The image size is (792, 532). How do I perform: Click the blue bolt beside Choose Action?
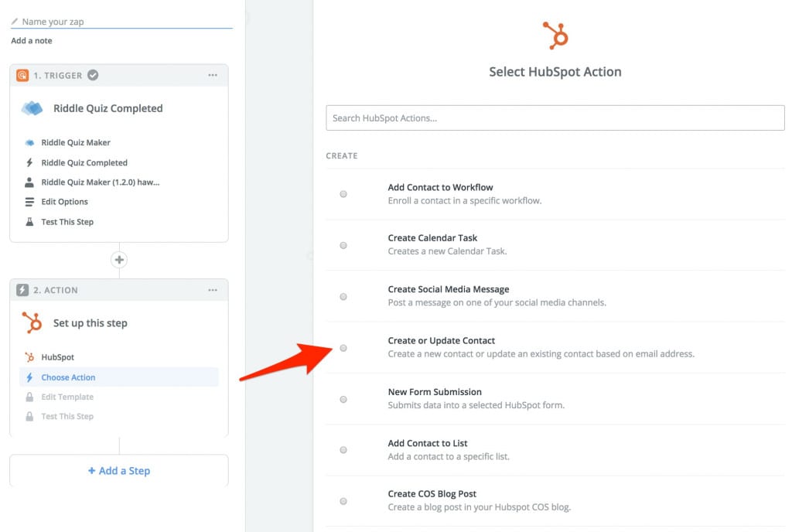[x=29, y=377]
